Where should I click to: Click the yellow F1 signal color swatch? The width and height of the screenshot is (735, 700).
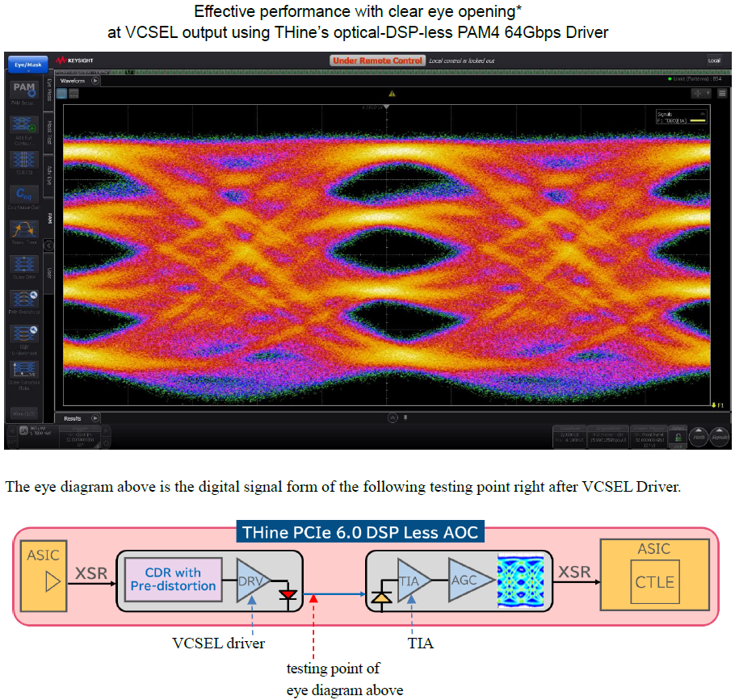[698, 121]
